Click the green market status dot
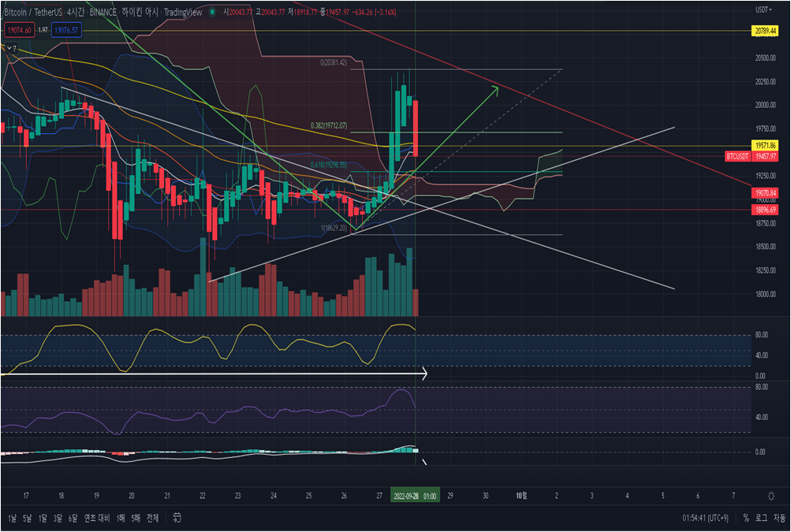 pos(214,12)
